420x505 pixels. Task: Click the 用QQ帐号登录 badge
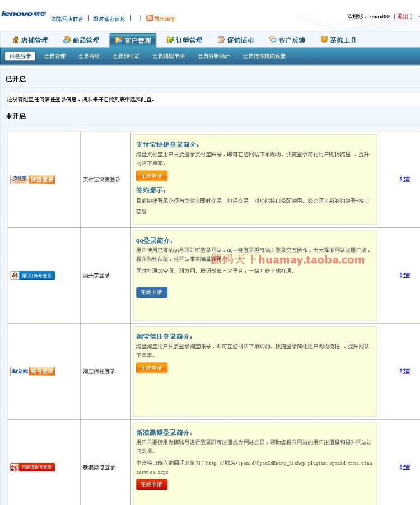click(32, 275)
